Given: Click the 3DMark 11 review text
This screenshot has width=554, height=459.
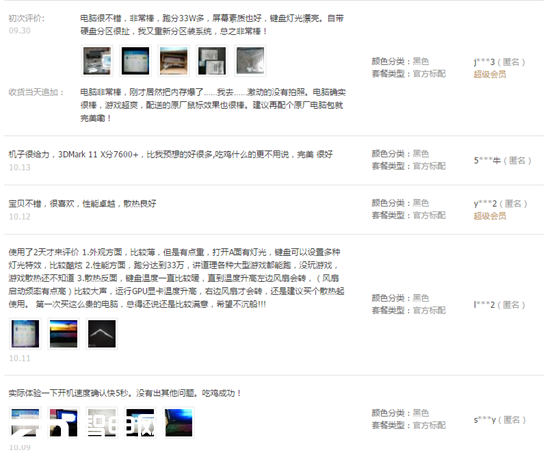Looking at the screenshot, I should tap(170, 154).
